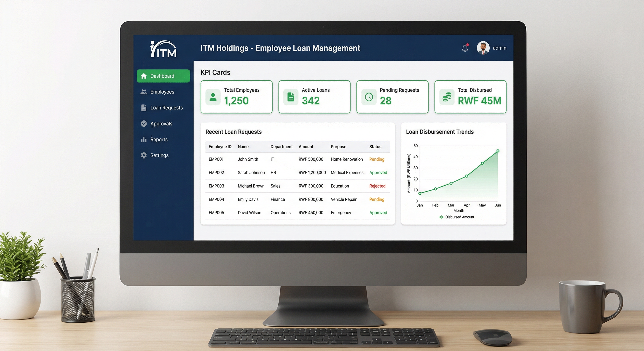The height and width of the screenshot is (351, 644).
Task: Click the Amount column header
Action: tap(306, 147)
